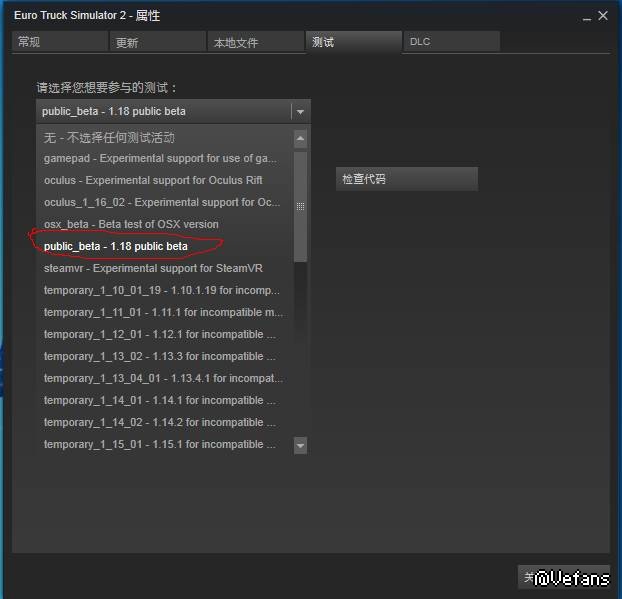Choose temporary_1_14_02 beta entry
The image size is (622, 599).
tap(165, 422)
